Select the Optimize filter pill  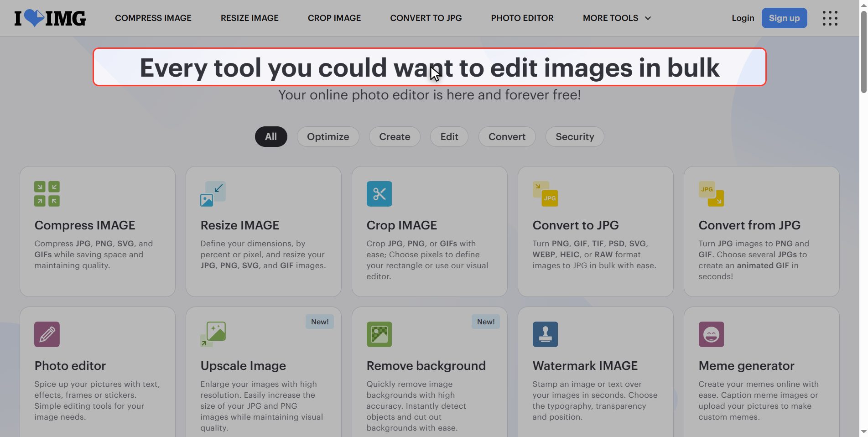(x=328, y=136)
